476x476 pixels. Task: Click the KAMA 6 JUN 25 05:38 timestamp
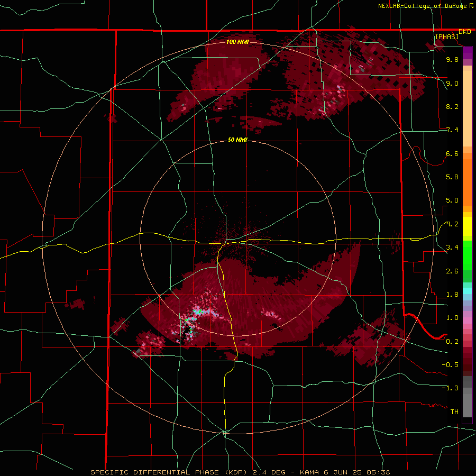click(x=345, y=472)
